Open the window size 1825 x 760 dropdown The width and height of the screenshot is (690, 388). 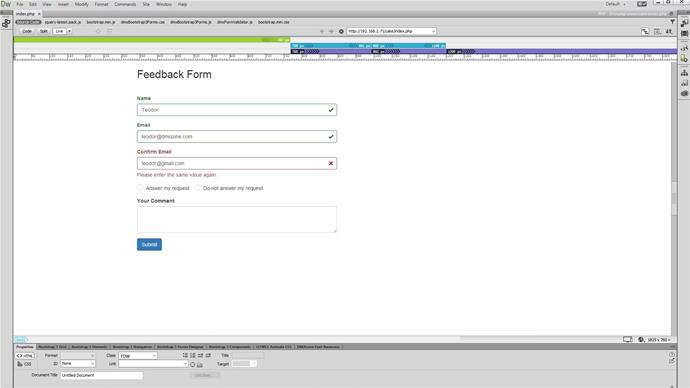658,340
